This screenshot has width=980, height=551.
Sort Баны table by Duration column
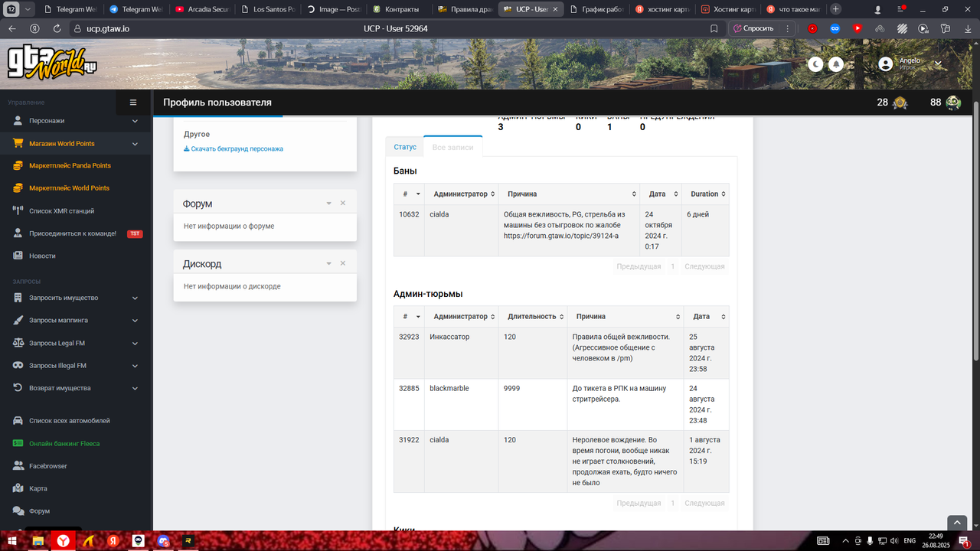pos(705,194)
